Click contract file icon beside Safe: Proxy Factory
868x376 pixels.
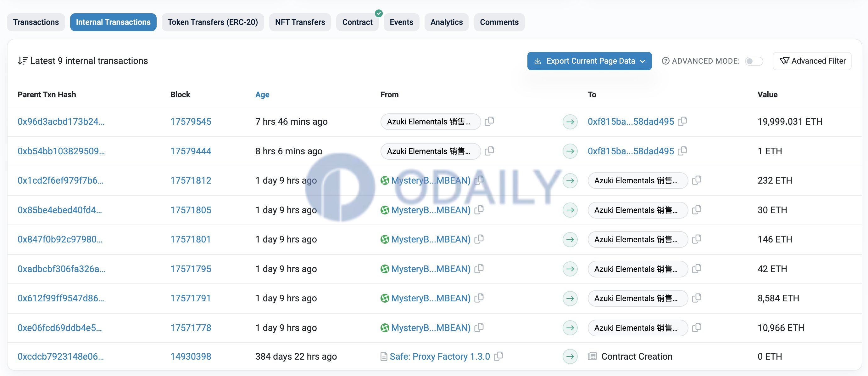(x=384, y=356)
